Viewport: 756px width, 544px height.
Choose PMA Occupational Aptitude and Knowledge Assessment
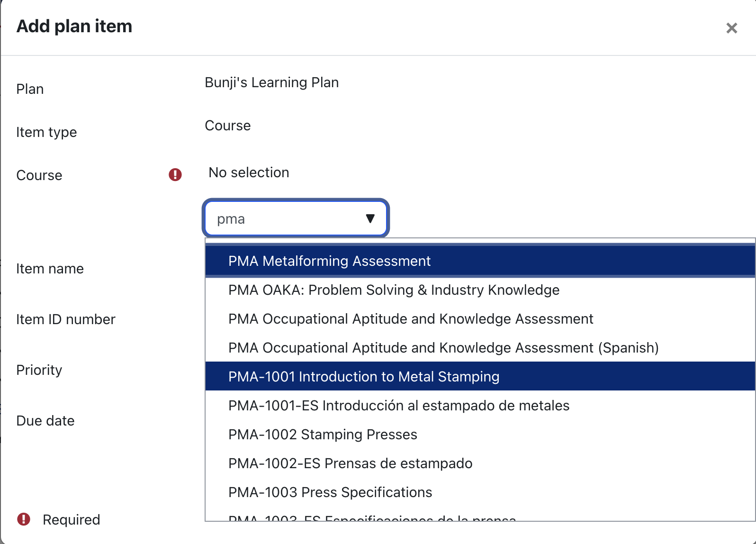click(411, 319)
